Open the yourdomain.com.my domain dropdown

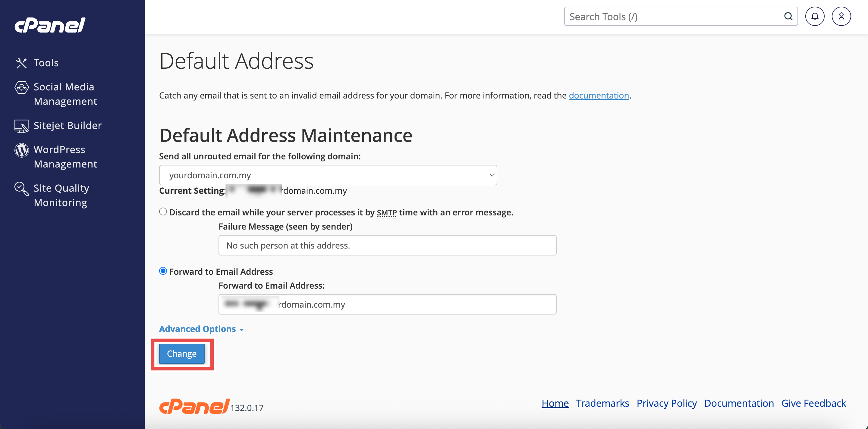tap(328, 175)
